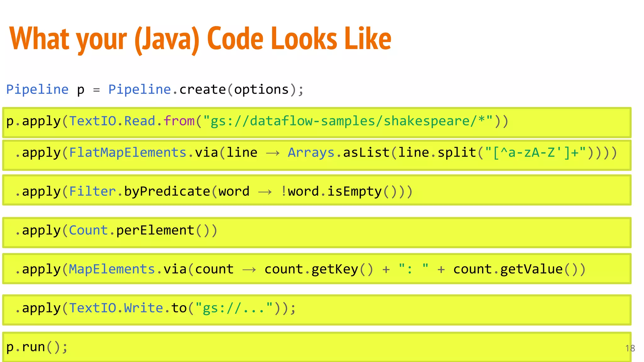Select the 'TextIO.Read.from' code line
The height and width of the screenshot is (362, 644).
pos(317,123)
